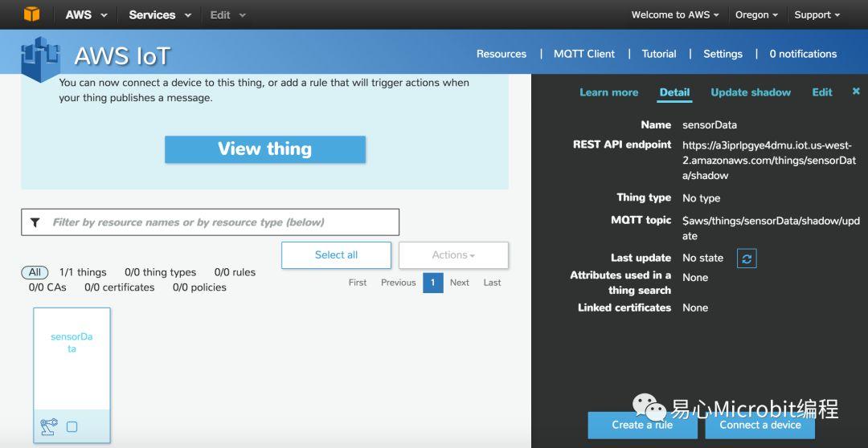This screenshot has height=448, width=868.
Task: Click the MQTT topic value text
Action: (x=771, y=229)
